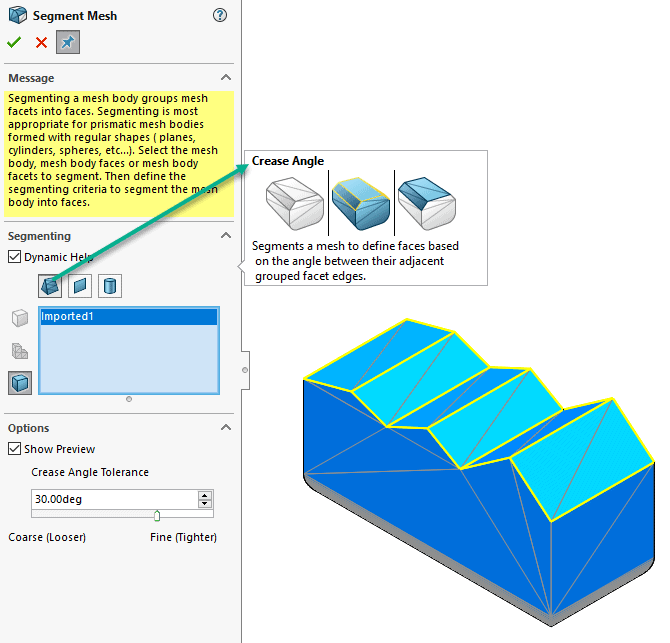Viewport: 670px width, 643px height.
Task: Select the cylinder segmenting method icon
Action: click(x=110, y=286)
